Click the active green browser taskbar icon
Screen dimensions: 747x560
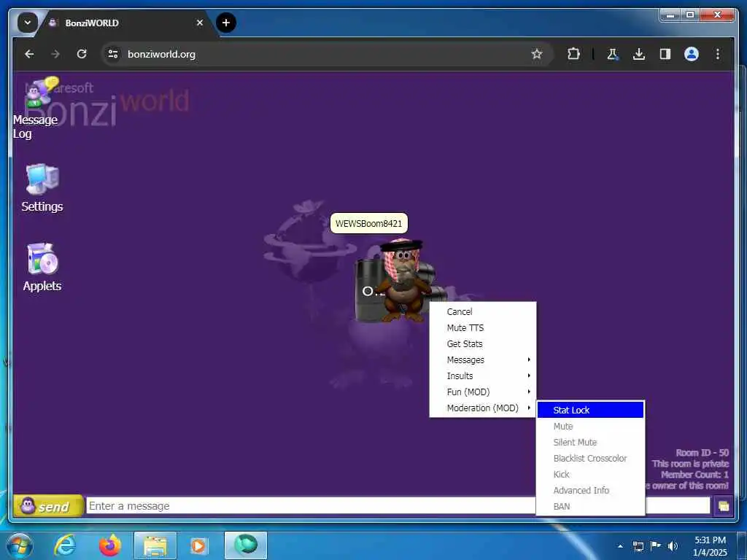[x=246, y=545]
